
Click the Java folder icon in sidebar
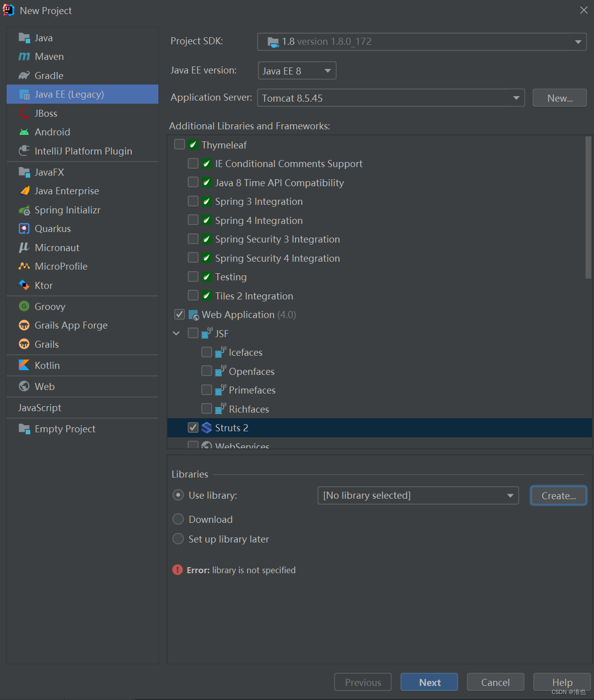click(x=24, y=38)
